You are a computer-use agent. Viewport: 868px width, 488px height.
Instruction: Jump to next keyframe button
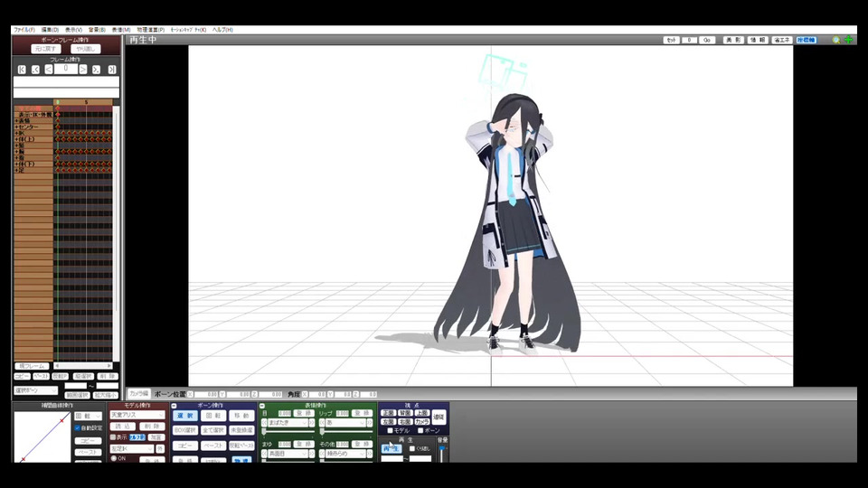[x=97, y=70]
